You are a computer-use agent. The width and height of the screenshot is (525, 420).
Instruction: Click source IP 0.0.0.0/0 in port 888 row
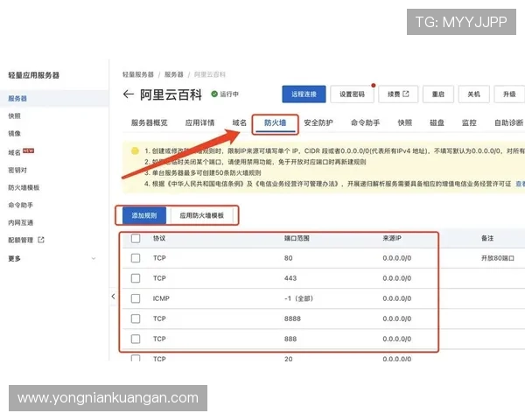pyautogui.click(x=397, y=339)
